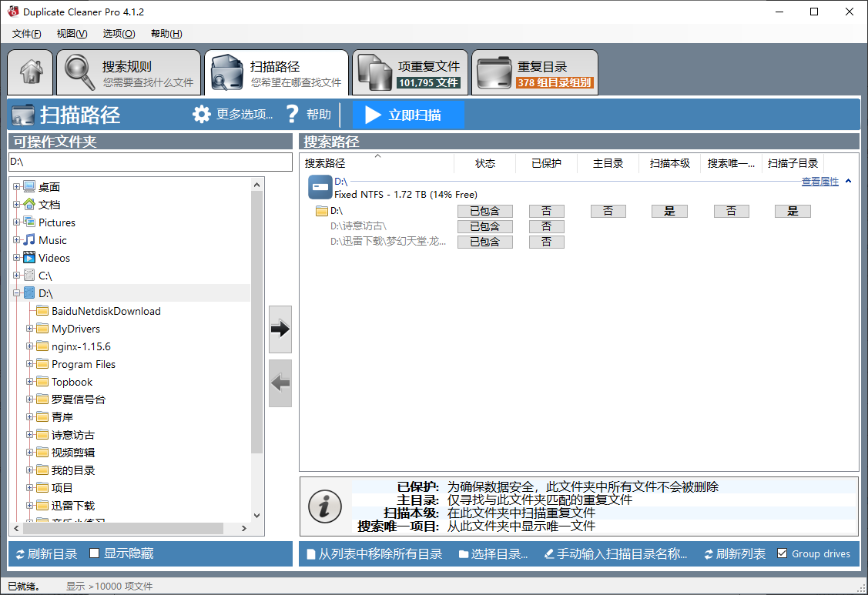Screen dimensions: 868x595
Task: Open the 选项 menu
Action: [118, 33]
